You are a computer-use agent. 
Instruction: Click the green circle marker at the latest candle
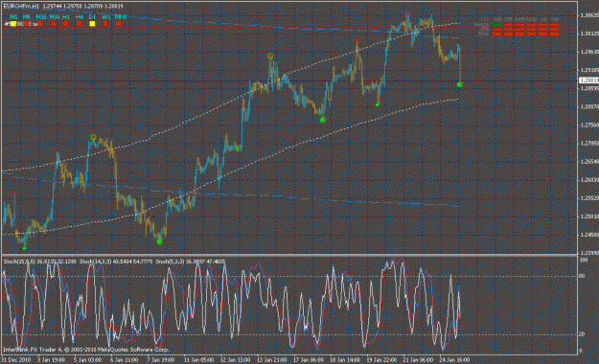460,84
